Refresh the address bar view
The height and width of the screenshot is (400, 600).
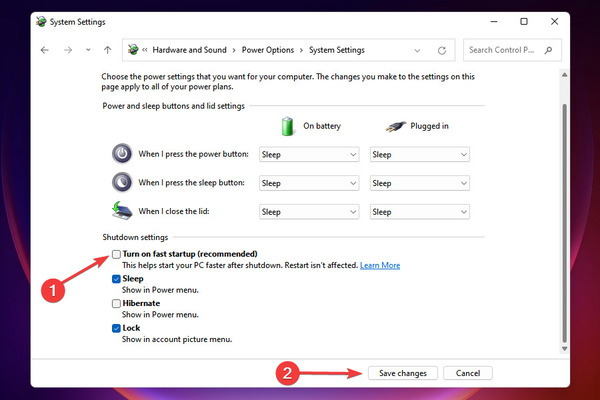442,51
